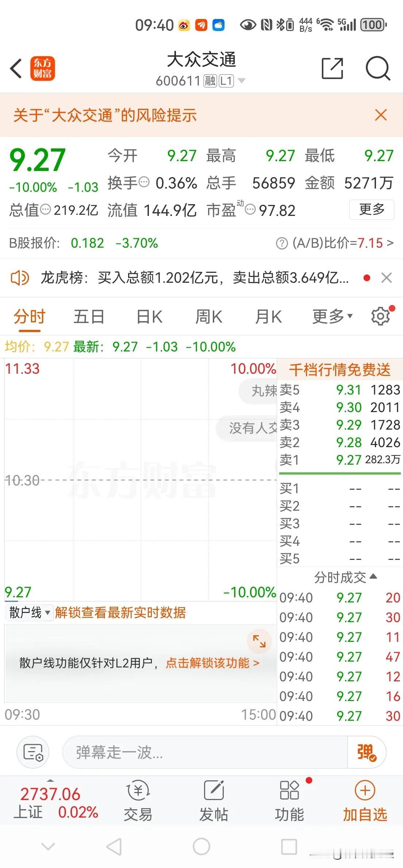This screenshot has width=403, height=868.
Task: Tap the 交易 trade icon
Action: [138, 801]
